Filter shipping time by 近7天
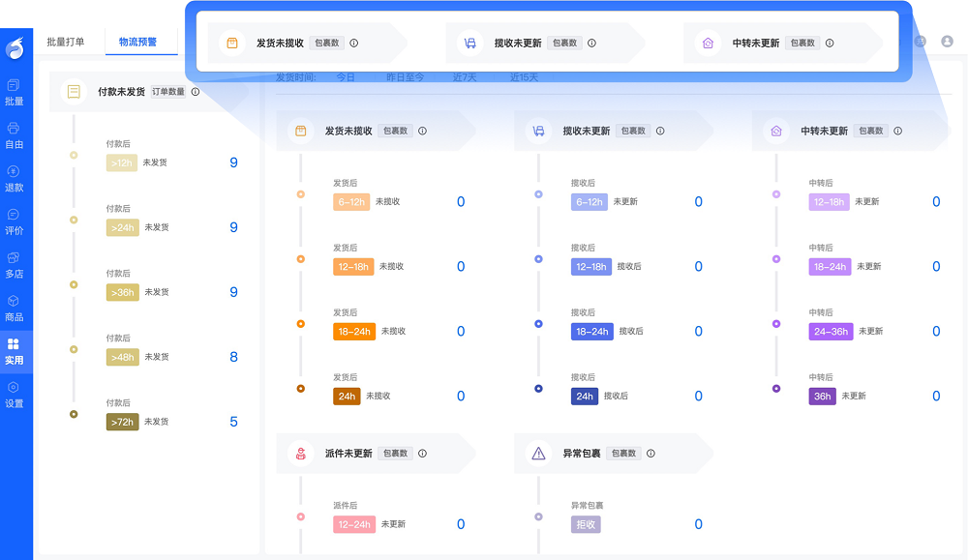This screenshot has width=968, height=560. point(465,77)
